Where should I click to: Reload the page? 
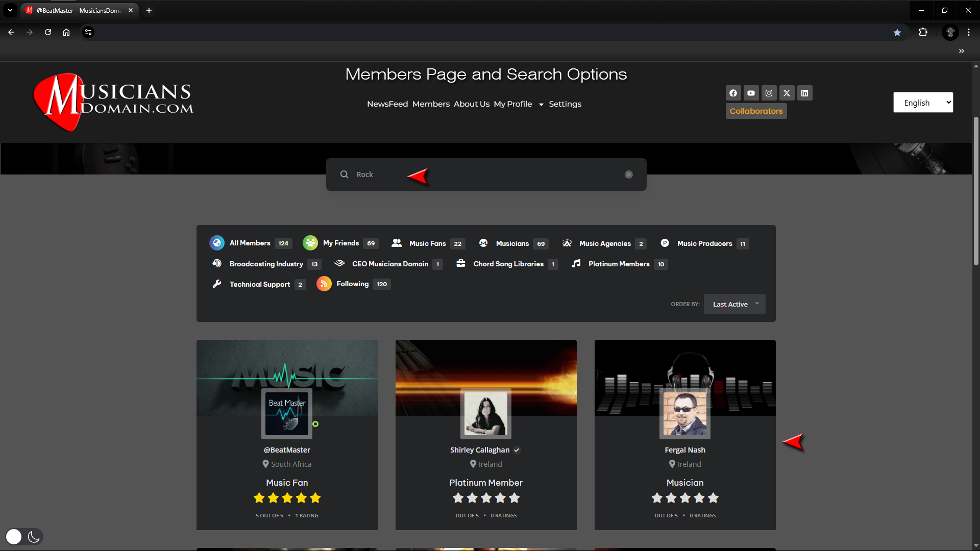tap(48, 32)
